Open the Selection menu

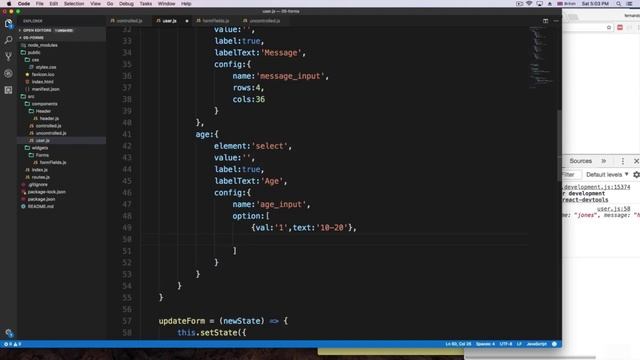coord(74,4)
